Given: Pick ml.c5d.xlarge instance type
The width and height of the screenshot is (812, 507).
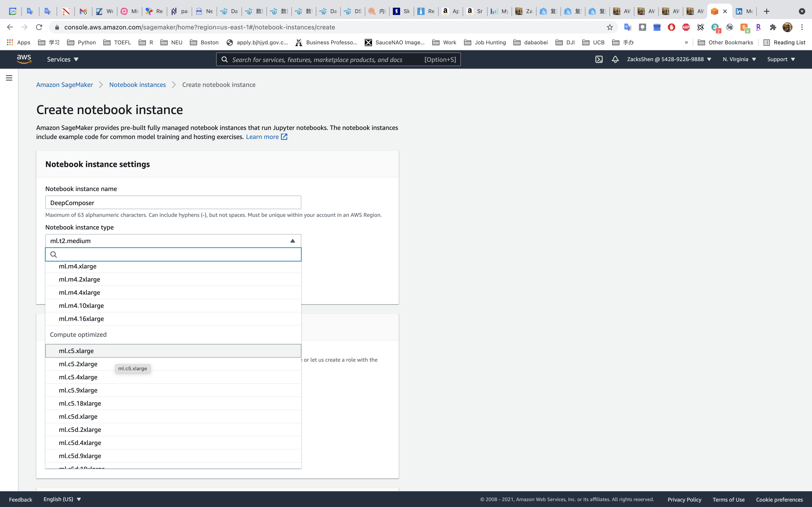Looking at the screenshot, I should (78, 416).
